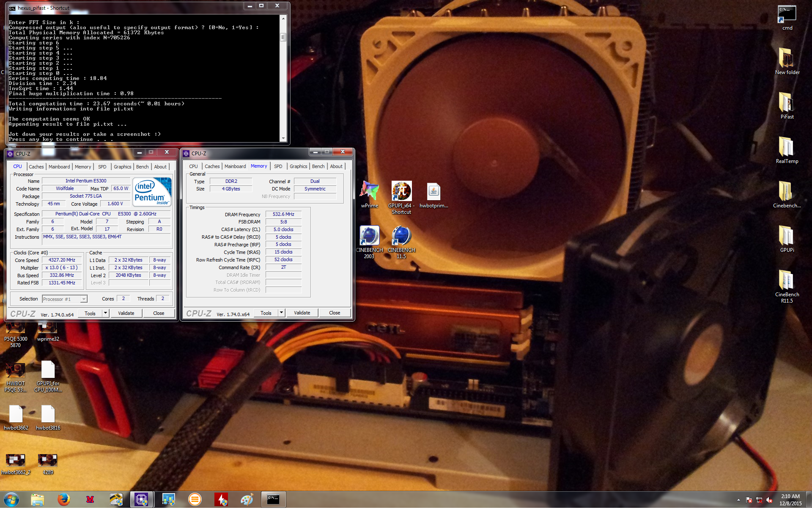Click Validate in left CPU-Z window
812x518 pixels.
pos(126,313)
